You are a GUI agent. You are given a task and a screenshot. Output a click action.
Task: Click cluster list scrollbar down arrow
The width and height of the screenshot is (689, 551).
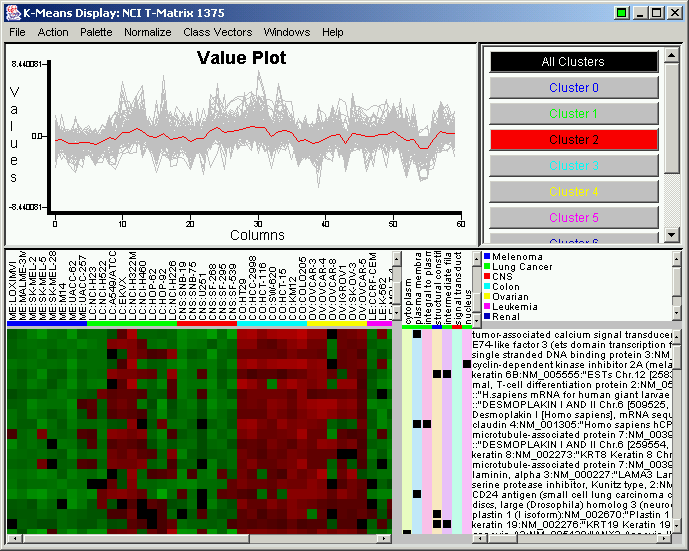pyautogui.click(x=672, y=236)
